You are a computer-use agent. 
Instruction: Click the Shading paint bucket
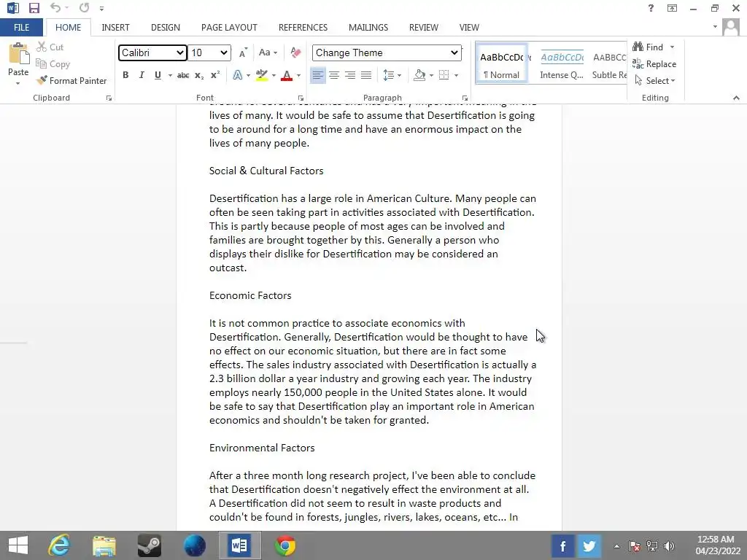pyautogui.click(x=419, y=75)
